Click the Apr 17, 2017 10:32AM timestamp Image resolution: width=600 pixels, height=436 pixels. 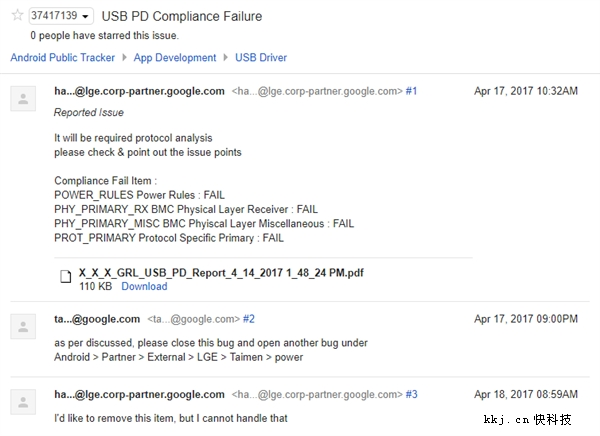(525, 92)
